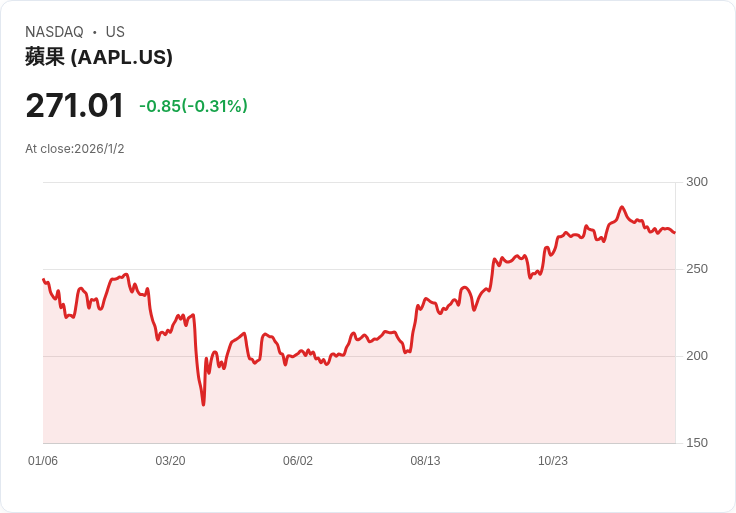Click the lowest dip of the red price line
Viewport: 736px width, 513px height.
[203, 404]
